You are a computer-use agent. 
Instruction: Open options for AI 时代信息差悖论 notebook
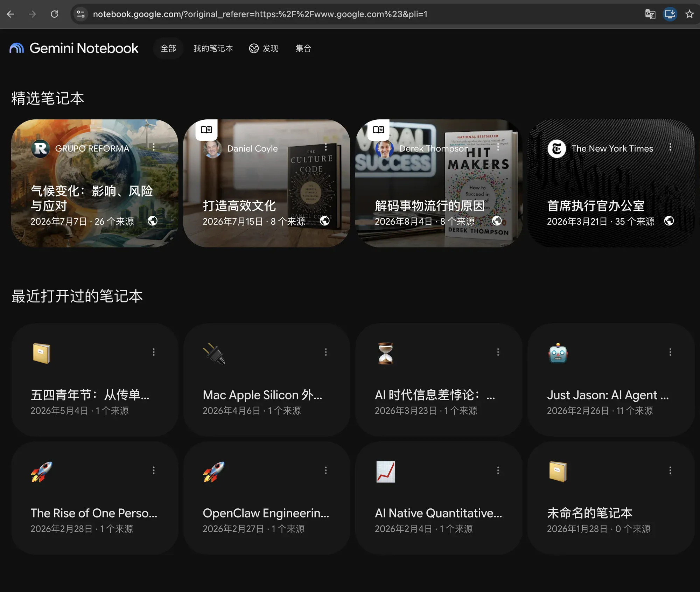(x=498, y=352)
